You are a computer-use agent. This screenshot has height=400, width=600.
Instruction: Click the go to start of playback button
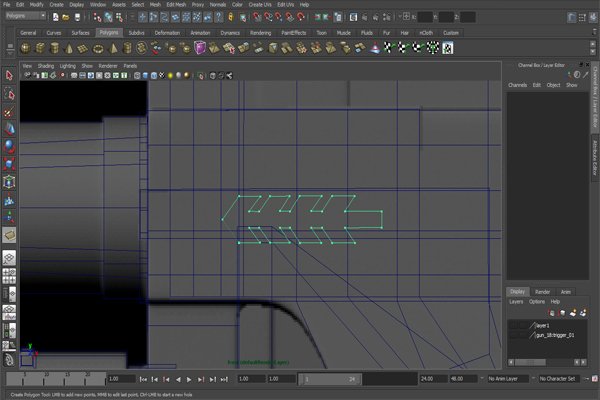pos(143,379)
